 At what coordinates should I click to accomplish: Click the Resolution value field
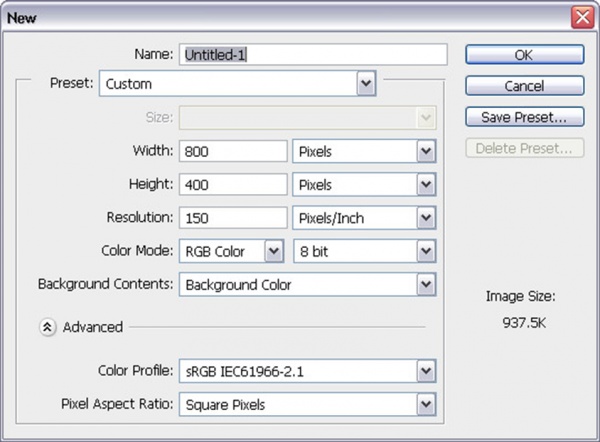[233, 218]
